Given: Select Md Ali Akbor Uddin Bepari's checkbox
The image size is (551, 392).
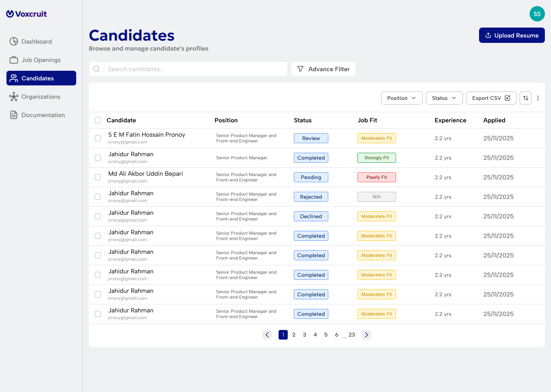Looking at the screenshot, I should pyautogui.click(x=98, y=177).
